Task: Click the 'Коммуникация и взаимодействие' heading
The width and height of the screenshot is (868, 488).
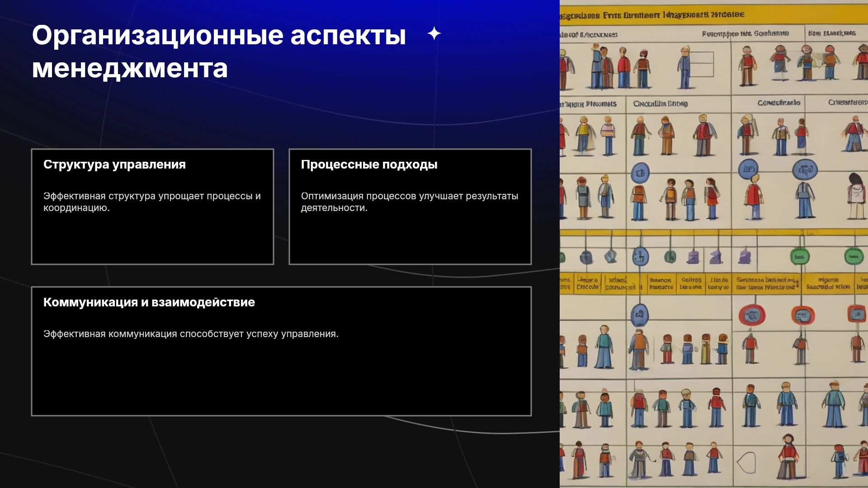Action: point(149,302)
